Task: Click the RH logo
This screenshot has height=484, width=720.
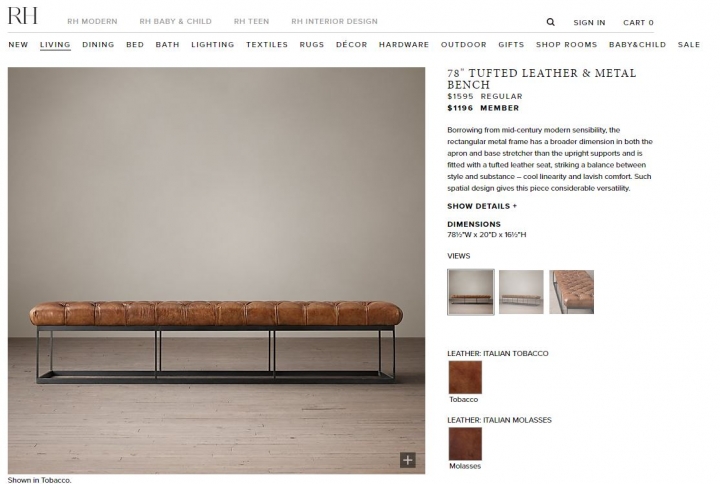Action: pyautogui.click(x=22, y=16)
